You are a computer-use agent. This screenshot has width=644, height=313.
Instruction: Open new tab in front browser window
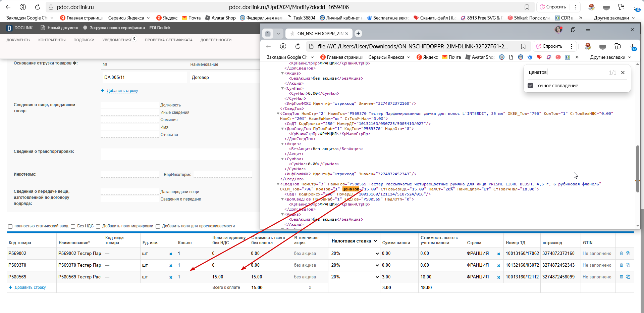(358, 33)
